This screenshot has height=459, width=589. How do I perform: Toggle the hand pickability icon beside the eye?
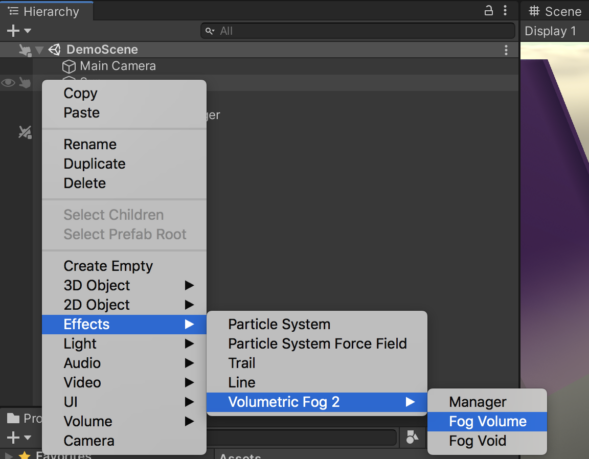coord(25,82)
